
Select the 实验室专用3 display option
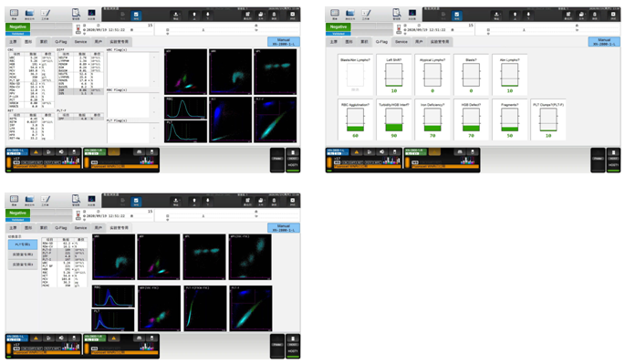coord(23,265)
